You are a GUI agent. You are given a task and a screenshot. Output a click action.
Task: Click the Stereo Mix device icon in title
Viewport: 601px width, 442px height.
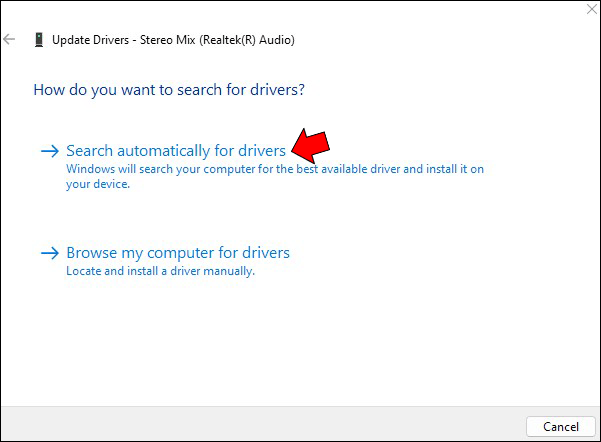tap(39, 40)
